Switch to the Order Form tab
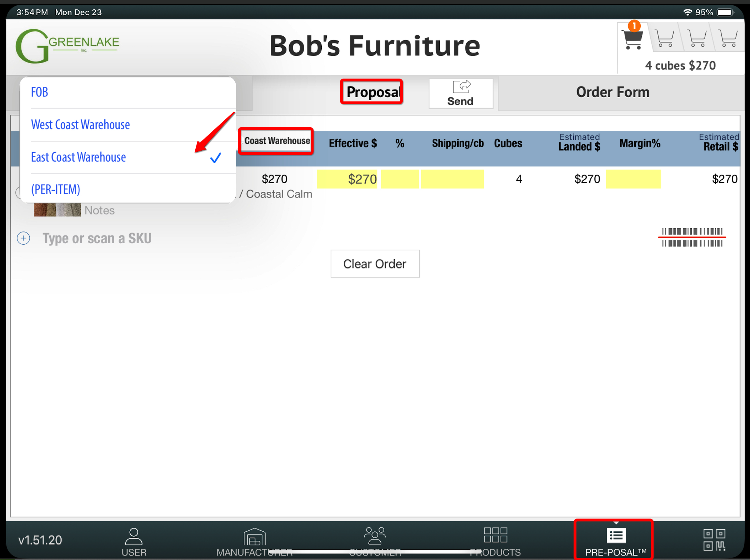Viewport: 750px width, 560px height. pyautogui.click(x=612, y=92)
